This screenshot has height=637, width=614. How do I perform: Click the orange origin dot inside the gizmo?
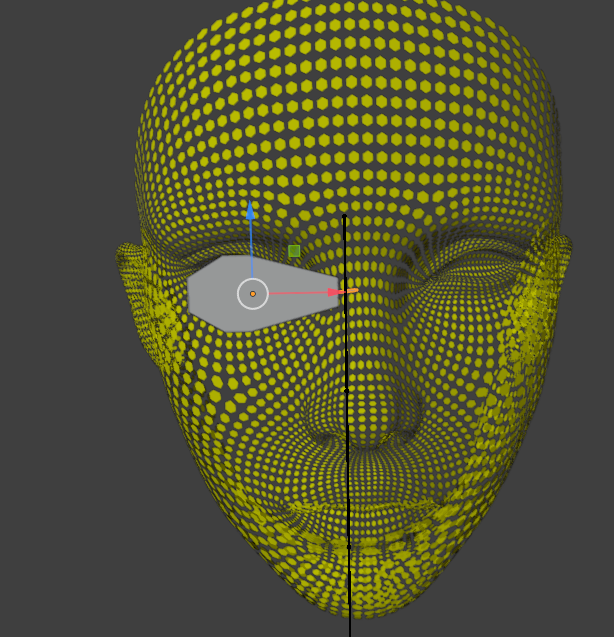[253, 293]
